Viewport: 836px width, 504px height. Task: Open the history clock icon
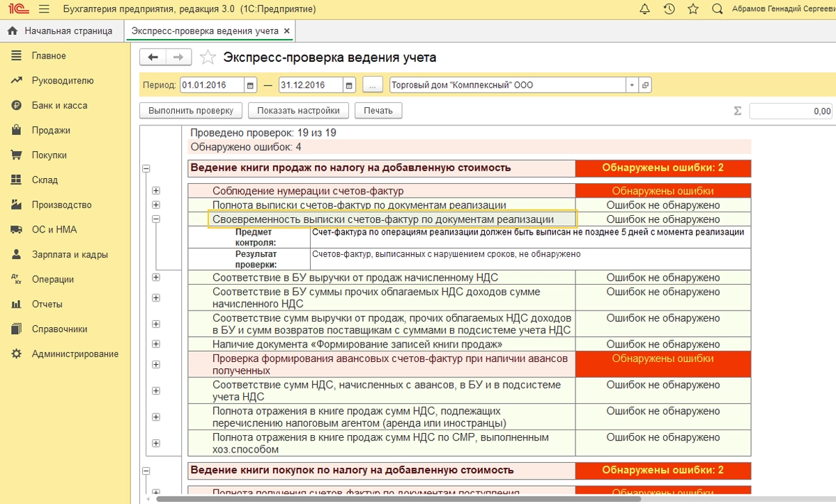[669, 9]
